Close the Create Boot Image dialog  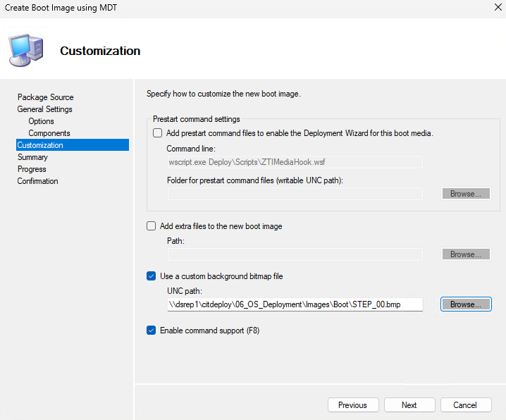coord(489,6)
